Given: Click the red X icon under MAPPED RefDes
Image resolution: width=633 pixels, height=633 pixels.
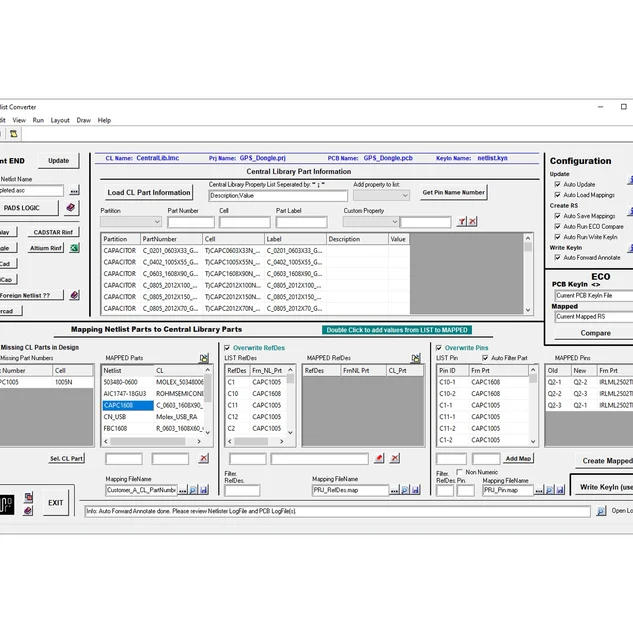Looking at the screenshot, I should click(x=395, y=458).
